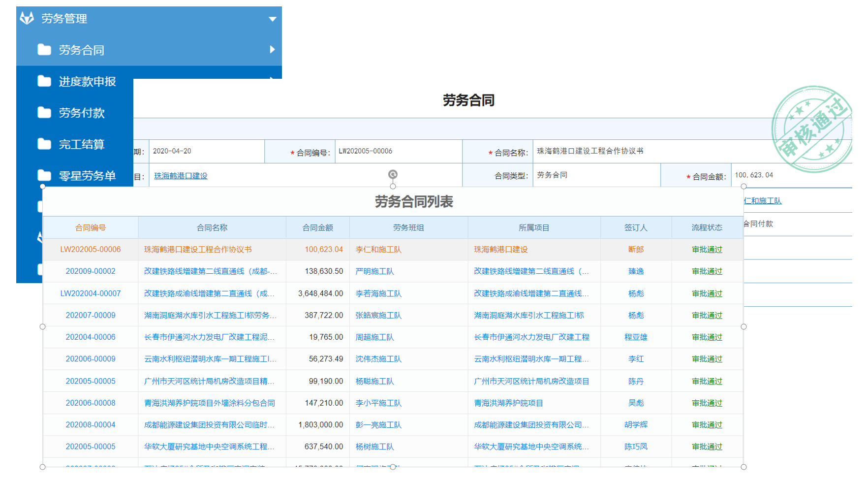Viewport: 868px width, 482px height.
Task: Click the rotate handle icon above the list panel
Action: click(393, 174)
